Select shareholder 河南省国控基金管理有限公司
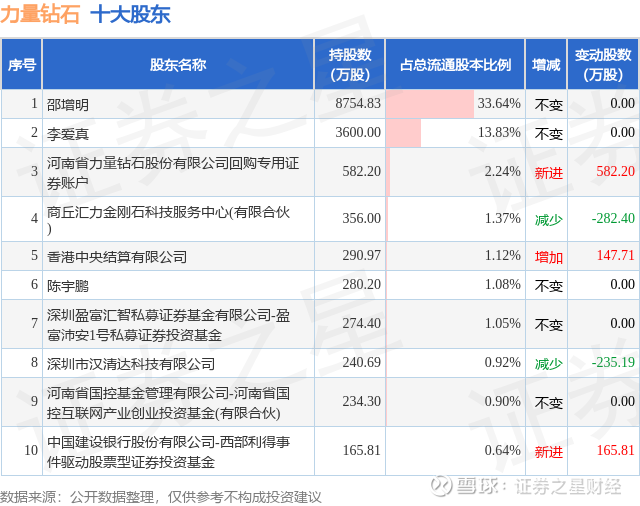 168,403
